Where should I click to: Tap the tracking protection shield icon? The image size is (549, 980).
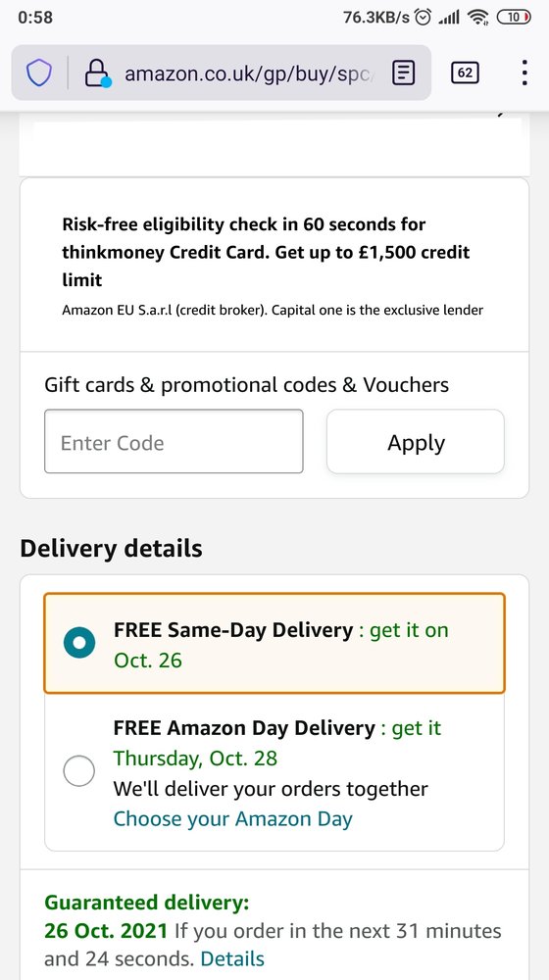coord(38,73)
